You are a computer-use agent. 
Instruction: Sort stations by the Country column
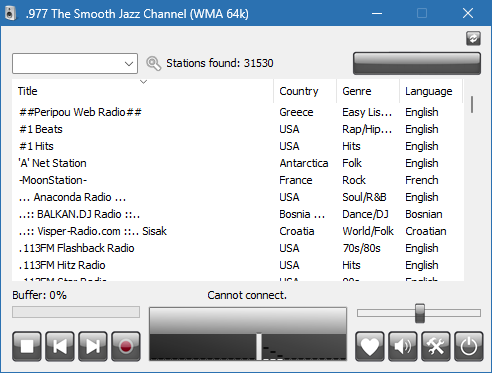click(305, 91)
